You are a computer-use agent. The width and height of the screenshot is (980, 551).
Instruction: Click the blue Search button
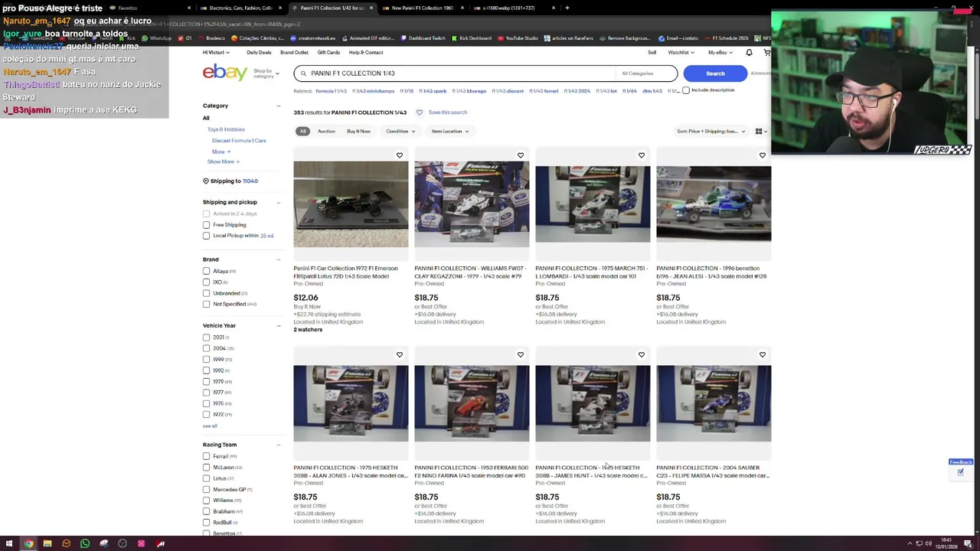coord(715,73)
